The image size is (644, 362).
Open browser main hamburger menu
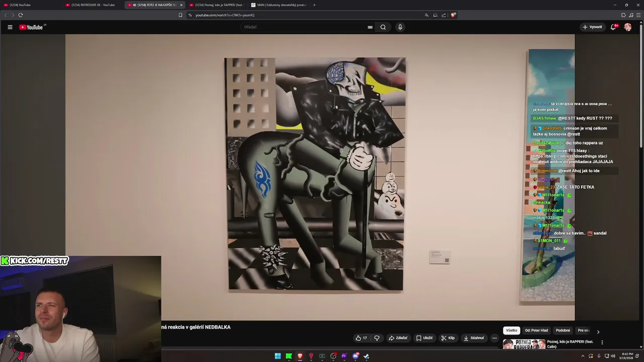(x=638, y=15)
